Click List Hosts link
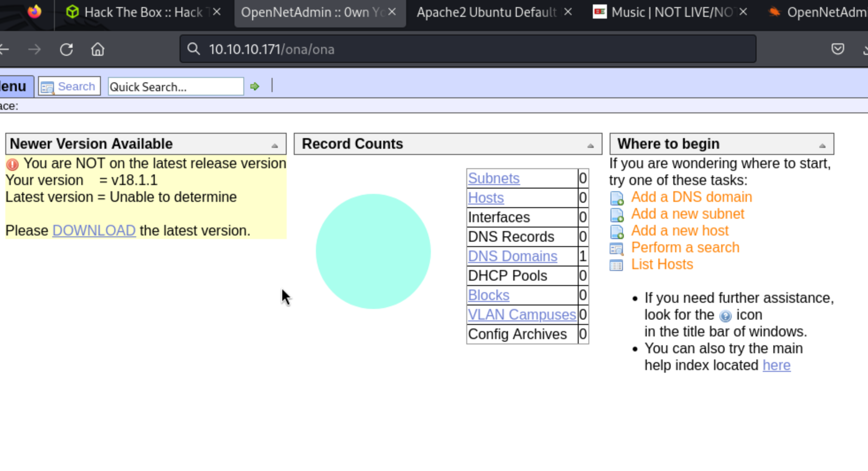868x471 pixels. [662, 264]
